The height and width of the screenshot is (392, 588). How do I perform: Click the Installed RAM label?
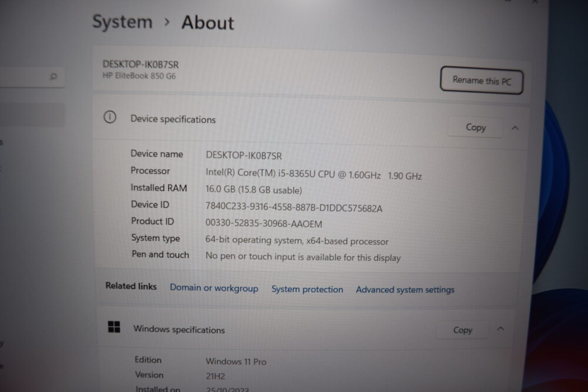click(159, 187)
